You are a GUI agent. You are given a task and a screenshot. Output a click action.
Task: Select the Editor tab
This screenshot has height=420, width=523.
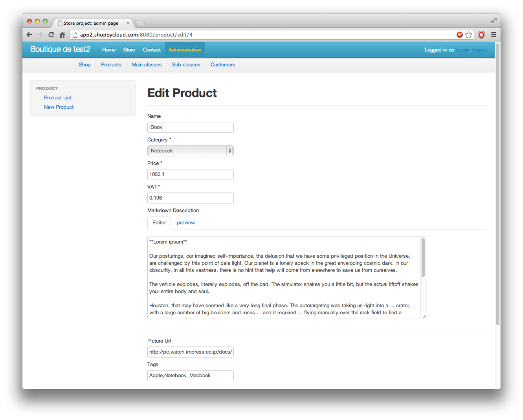click(x=159, y=223)
